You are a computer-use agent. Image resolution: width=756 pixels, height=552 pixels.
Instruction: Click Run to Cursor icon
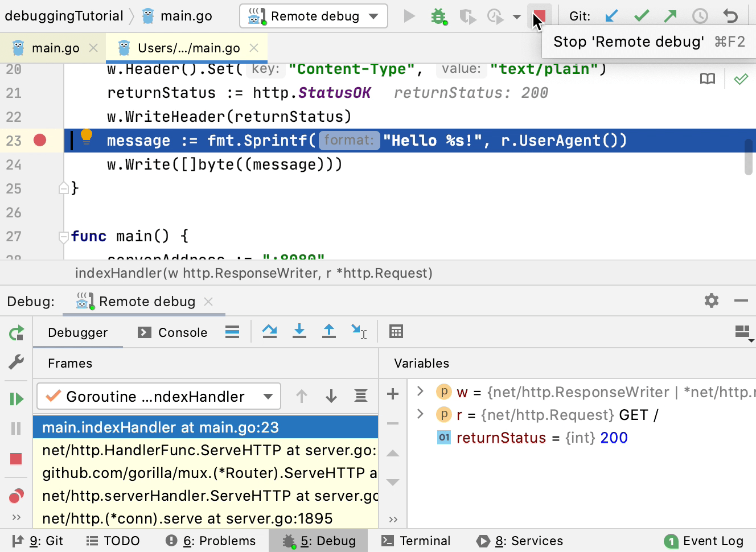coord(359,331)
